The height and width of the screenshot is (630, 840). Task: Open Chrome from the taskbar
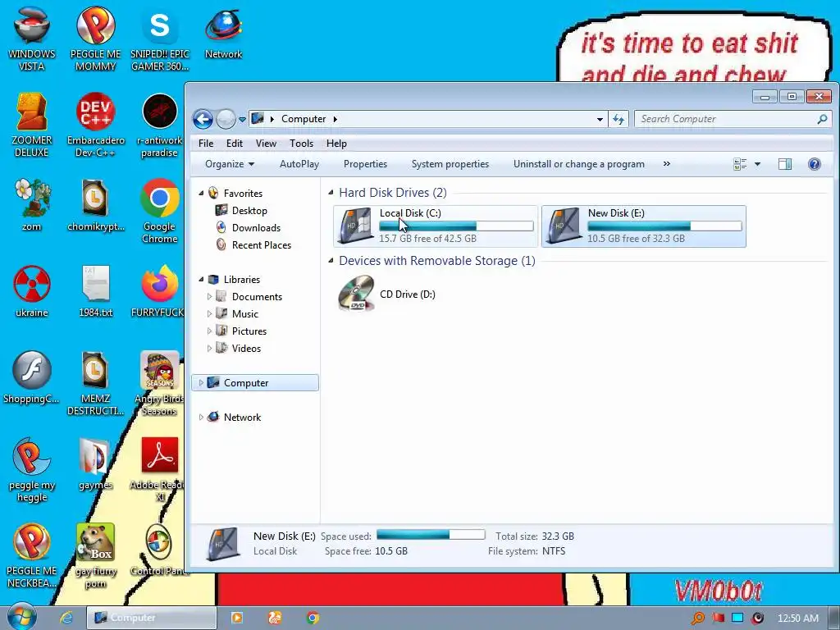[x=313, y=618]
